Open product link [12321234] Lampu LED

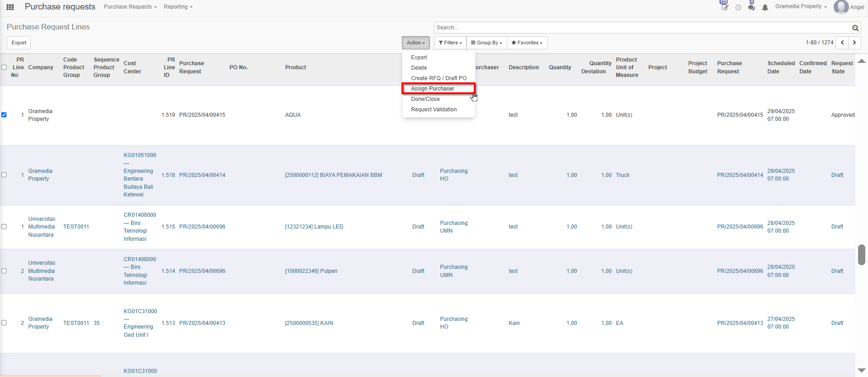314,227
